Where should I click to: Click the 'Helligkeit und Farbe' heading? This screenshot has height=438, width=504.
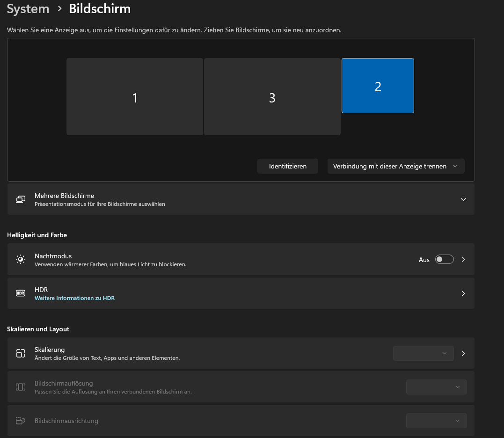pyautogui.click(x=37, y=235)
